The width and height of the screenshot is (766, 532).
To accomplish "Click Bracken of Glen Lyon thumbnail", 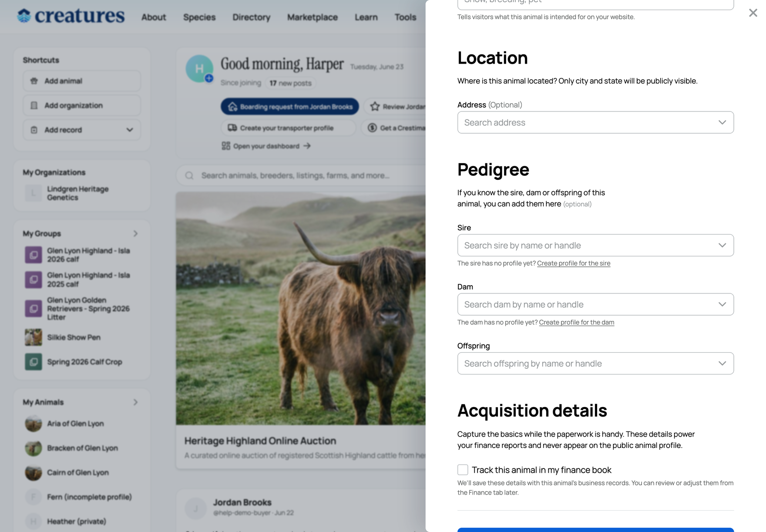I will [x=34, y=448].
